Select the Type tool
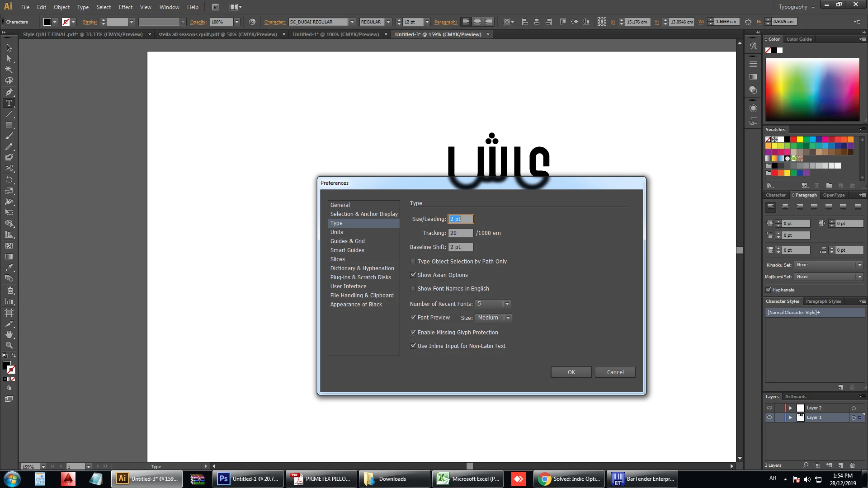Image resolution: width=868 pixels, height=488 pixels. [x=9, y=103]
